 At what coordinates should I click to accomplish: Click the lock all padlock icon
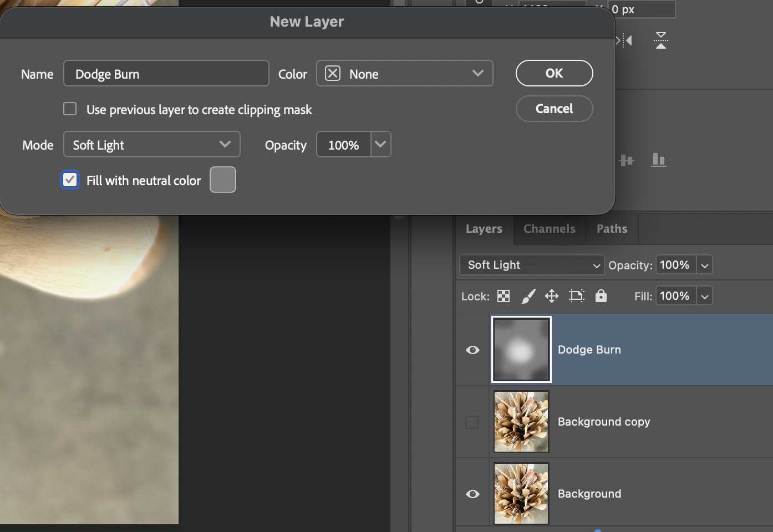(601, 296)
